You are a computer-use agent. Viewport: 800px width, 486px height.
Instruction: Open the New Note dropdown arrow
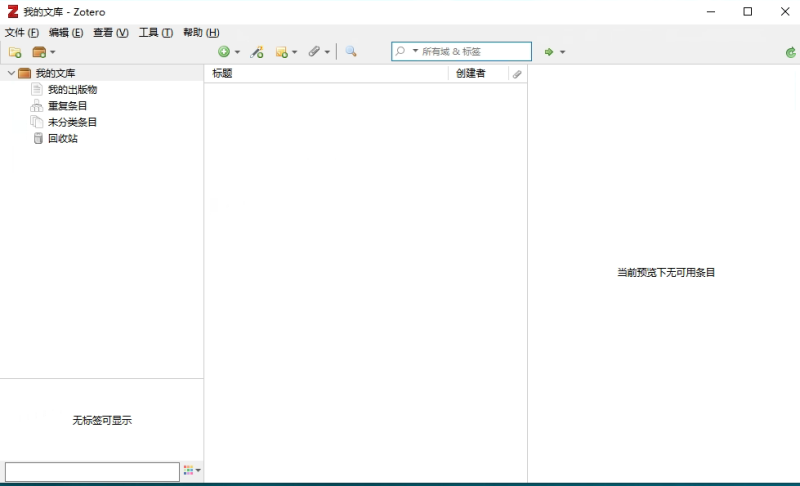coord(294,52)
